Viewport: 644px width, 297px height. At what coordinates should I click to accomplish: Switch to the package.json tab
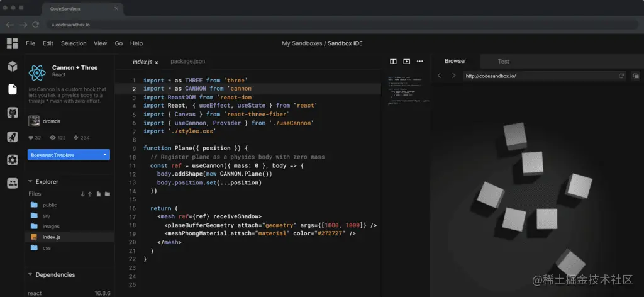tap(187, 61)
